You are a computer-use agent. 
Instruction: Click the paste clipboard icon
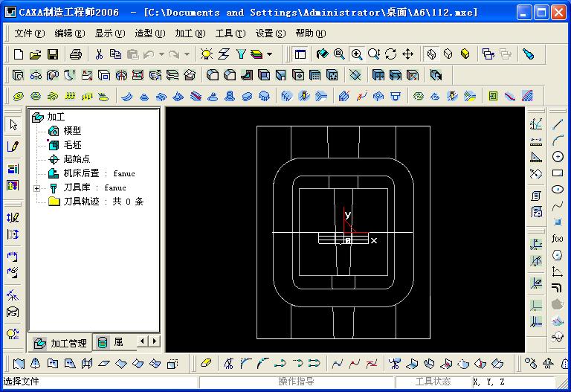(132, 54)
